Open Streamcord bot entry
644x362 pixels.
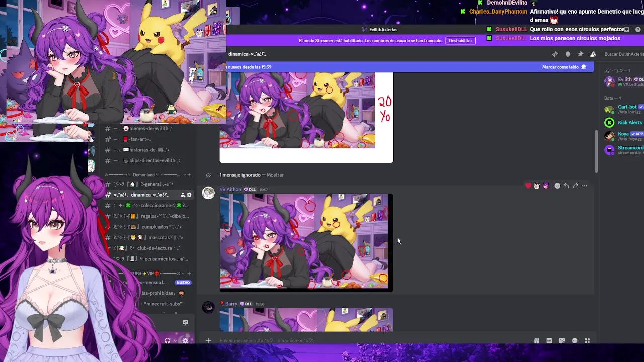624,150
